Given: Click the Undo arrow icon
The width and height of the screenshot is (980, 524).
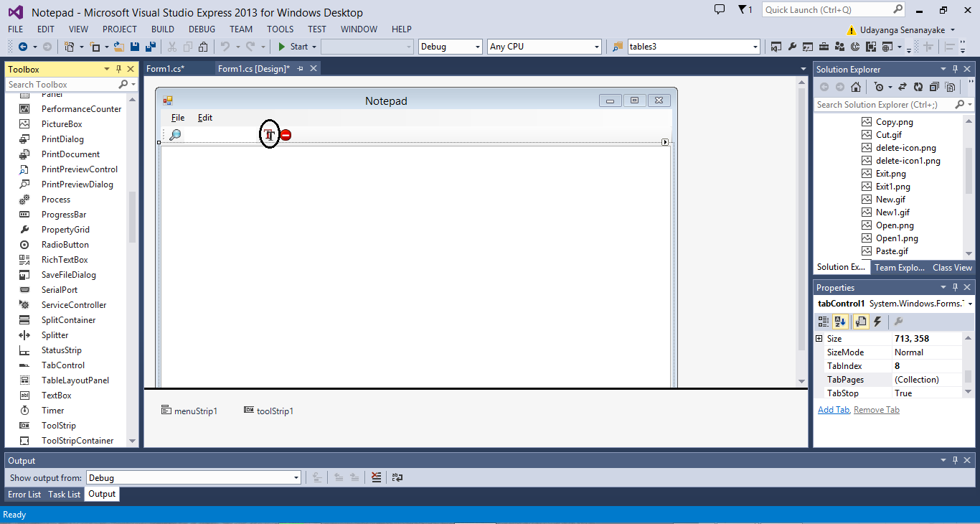Looking at the screenshot, I should pos(225,47).
